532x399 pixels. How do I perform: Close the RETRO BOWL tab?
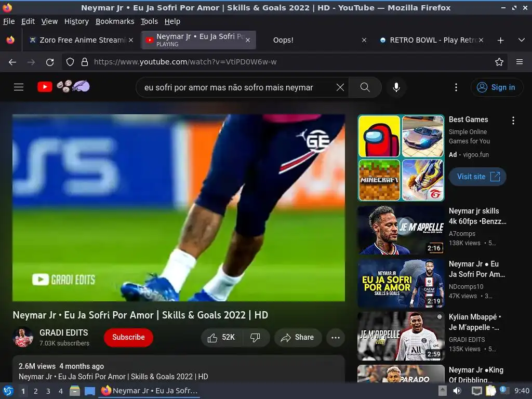pyautogui.click(x=481, y=40)
